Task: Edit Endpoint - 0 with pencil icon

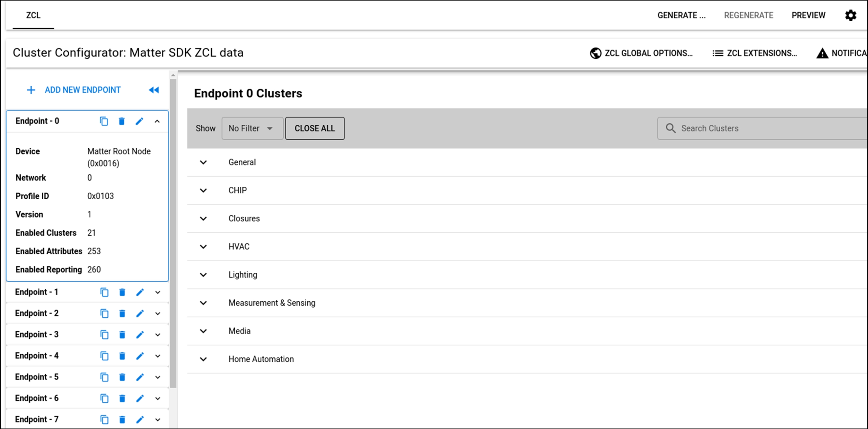Action: pyautogui.click(x=140, y=121)
